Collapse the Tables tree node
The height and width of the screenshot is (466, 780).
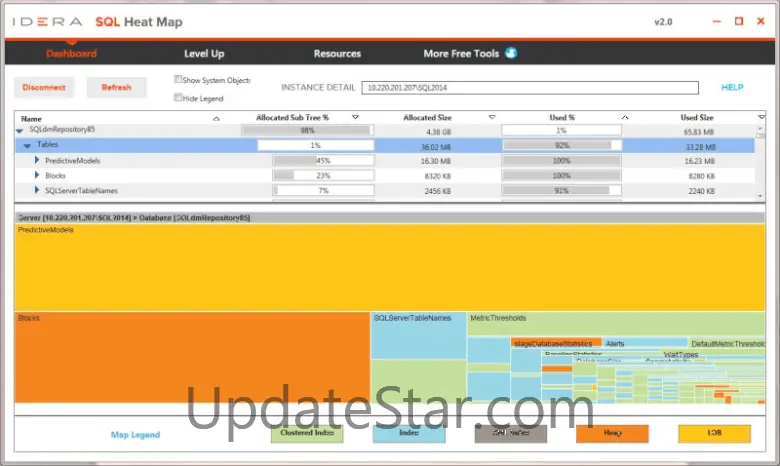click(x=27, y=145)
